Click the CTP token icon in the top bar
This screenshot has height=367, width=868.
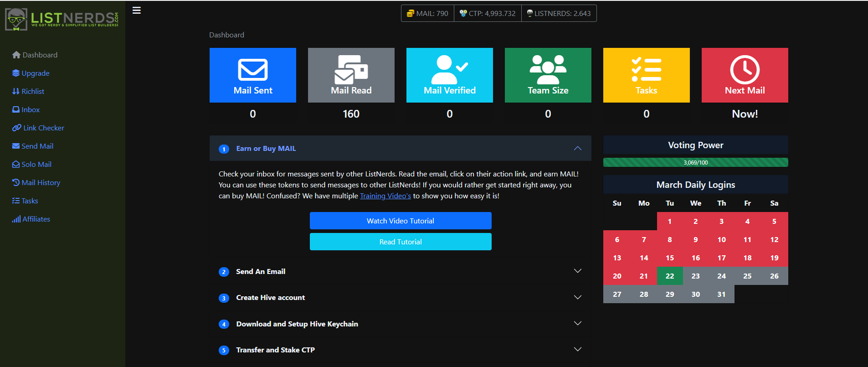coord(463,13)
